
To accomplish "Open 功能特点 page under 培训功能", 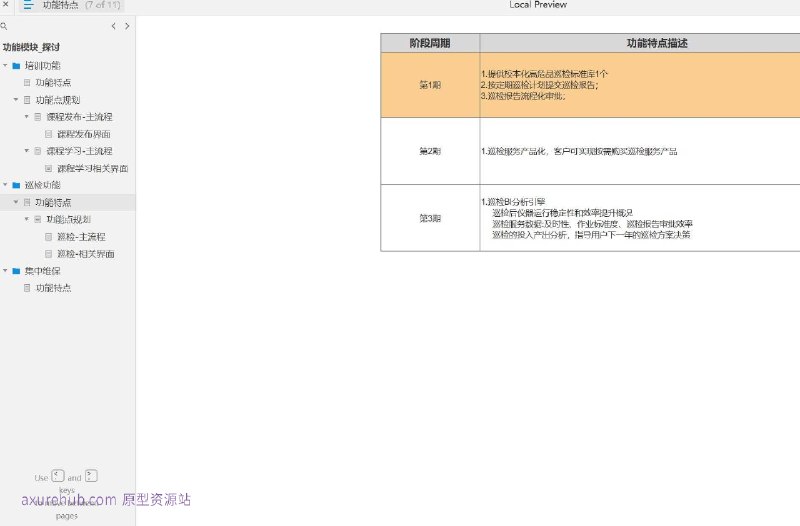I will coord(53,83).
